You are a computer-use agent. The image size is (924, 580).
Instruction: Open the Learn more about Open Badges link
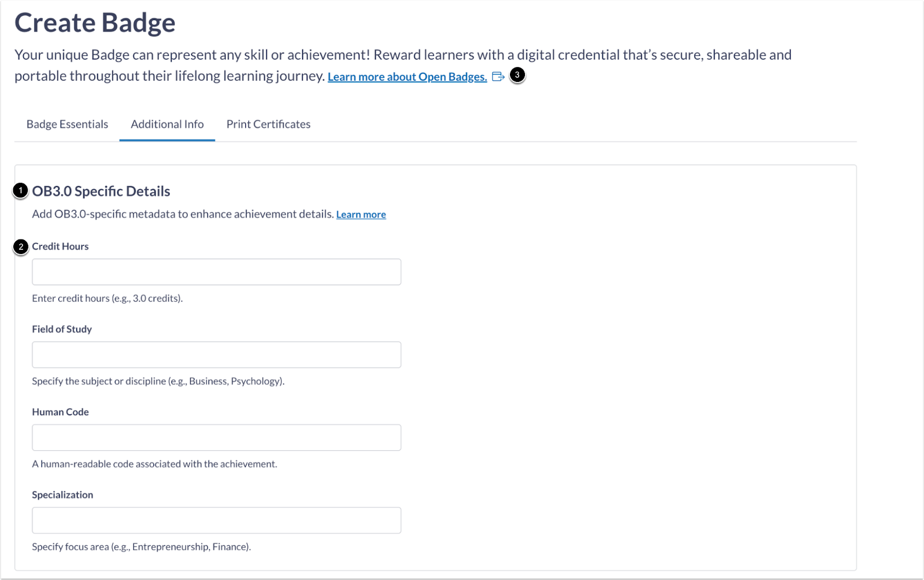point(407,76)
